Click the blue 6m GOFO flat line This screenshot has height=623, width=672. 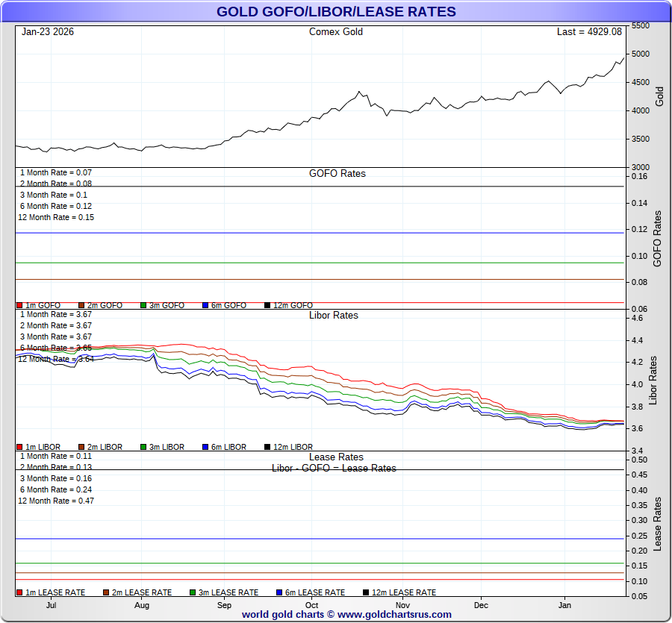pos(320,233)
